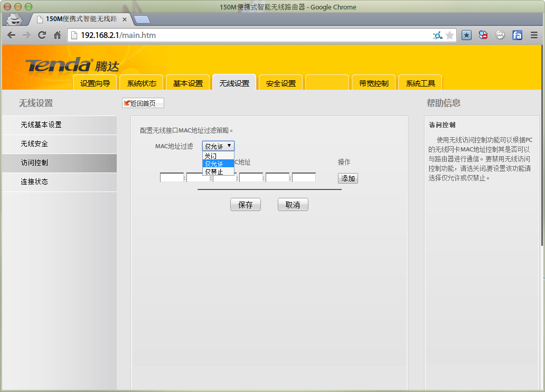This screenshot has height=392, width=545.
Task: Open the 基本设置 tab
Action: [x=187, y=83]
